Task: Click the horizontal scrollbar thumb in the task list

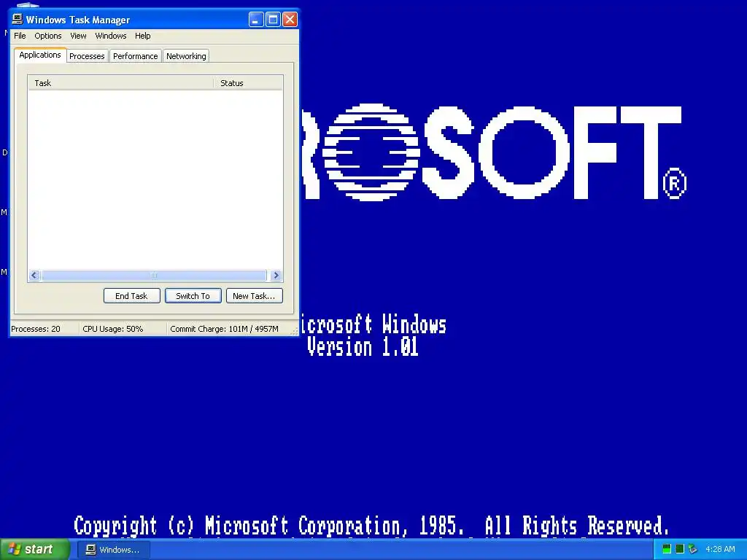Action: click(154, 275)
